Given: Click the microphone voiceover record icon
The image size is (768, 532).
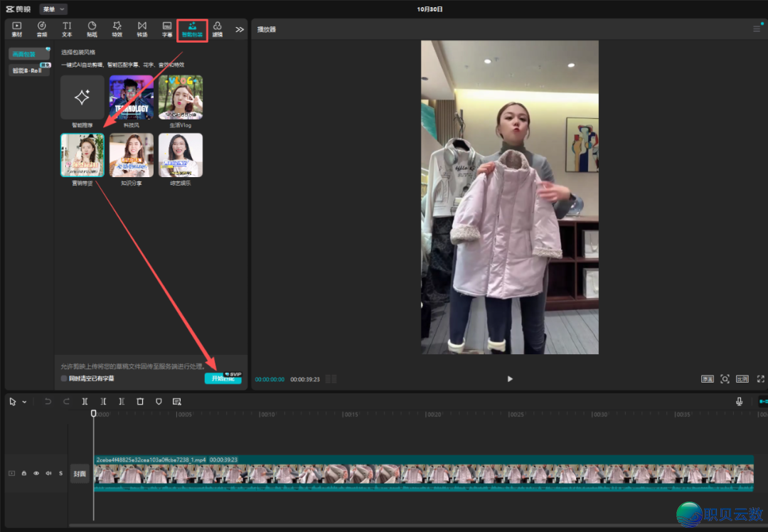Looking at the screenshot, I should pyautogui.click(x=739, y=402).
